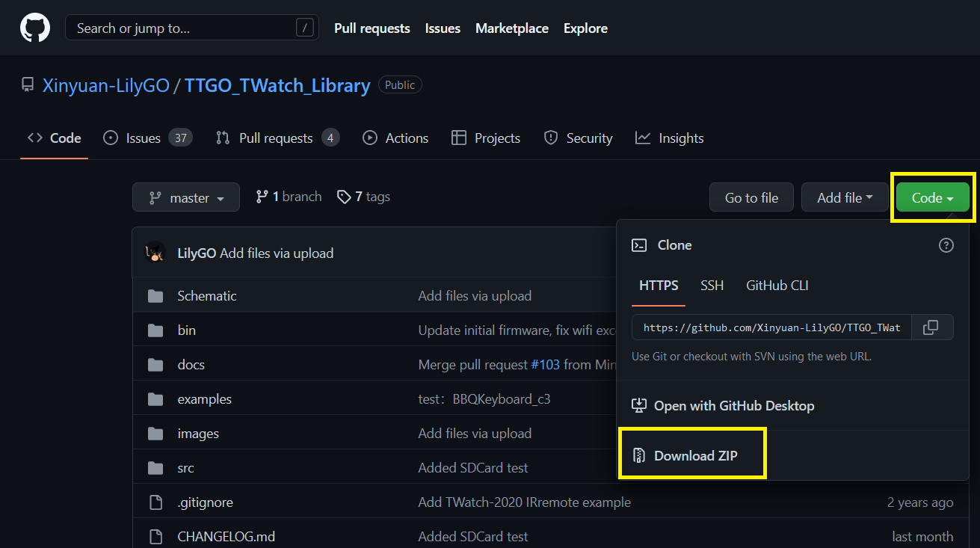The image size is (980, 548).
Task: Open the Xinyuan-LilyGO owner link
Action: coord(106,85)
